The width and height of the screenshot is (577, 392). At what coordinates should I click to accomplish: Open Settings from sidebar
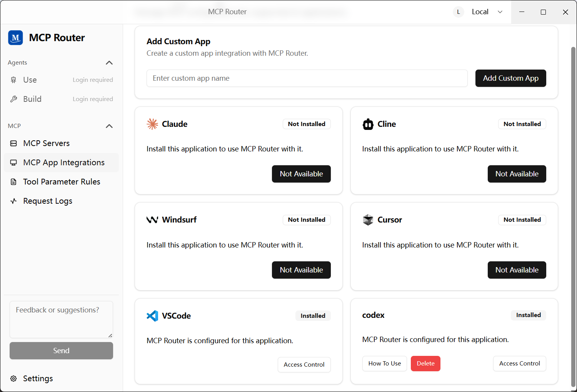[62, 379]
